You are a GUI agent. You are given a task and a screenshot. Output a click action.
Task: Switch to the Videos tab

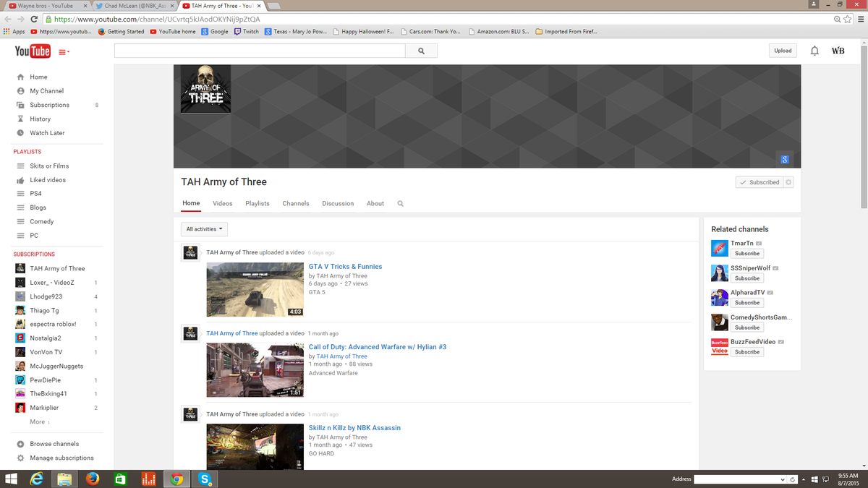point(223,204)
